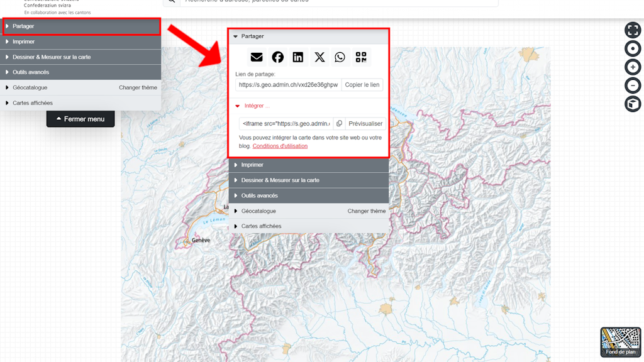644x362 pixels.
Task: Share the map via WhatsApp
Action: tap(340, 57)
